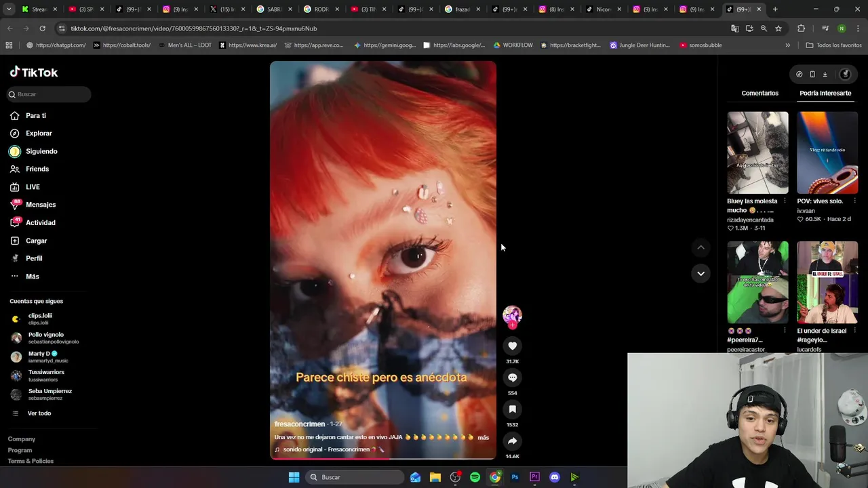Viewport: 868px width, 488px height.
Task: Open the Marty D followed account
Action: [x=45, y=357]
